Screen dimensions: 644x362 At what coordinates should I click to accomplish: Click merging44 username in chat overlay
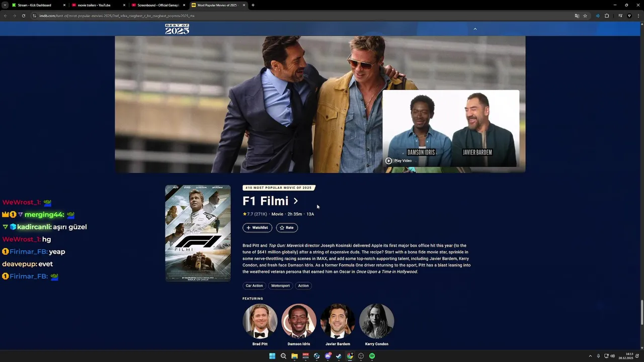[43, 215]
